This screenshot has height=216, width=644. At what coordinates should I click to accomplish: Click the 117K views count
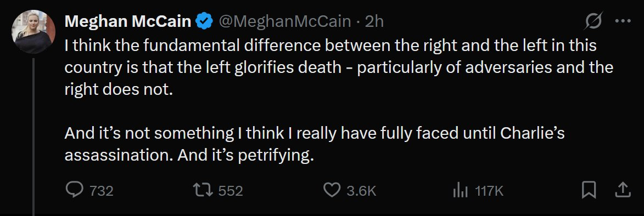[490, 191]
